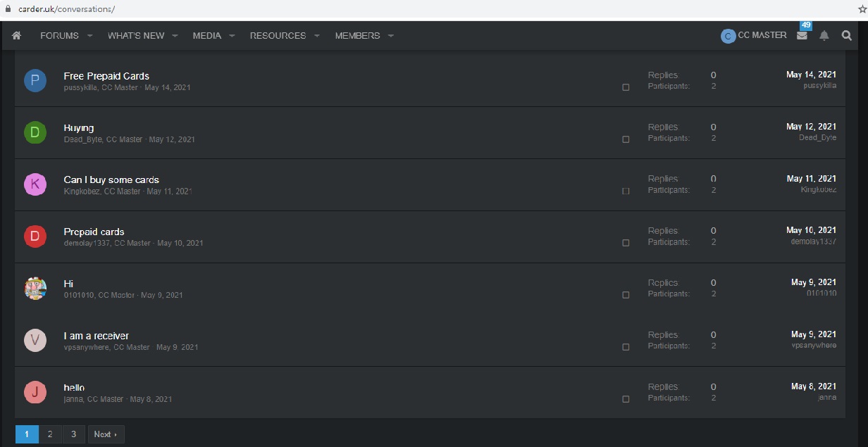868x447 pixels.
Task: Open the 'I am a receiver' conversation title
Action: (96, 336)
